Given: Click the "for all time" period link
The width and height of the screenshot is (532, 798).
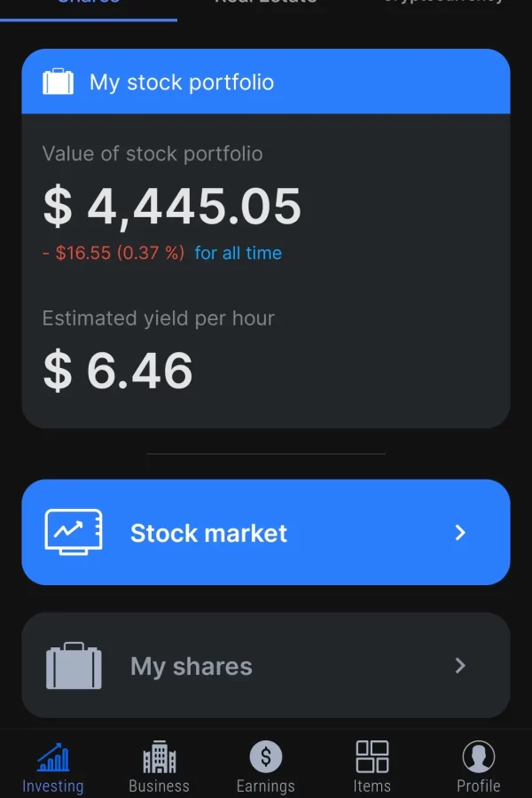Looking at the screenshot, I should 238,253.
